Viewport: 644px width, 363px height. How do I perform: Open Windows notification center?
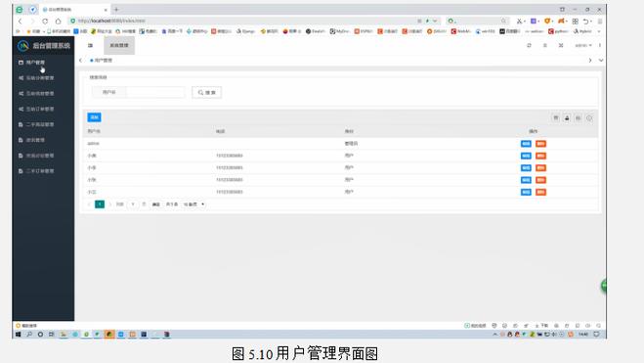click(597, 335)
